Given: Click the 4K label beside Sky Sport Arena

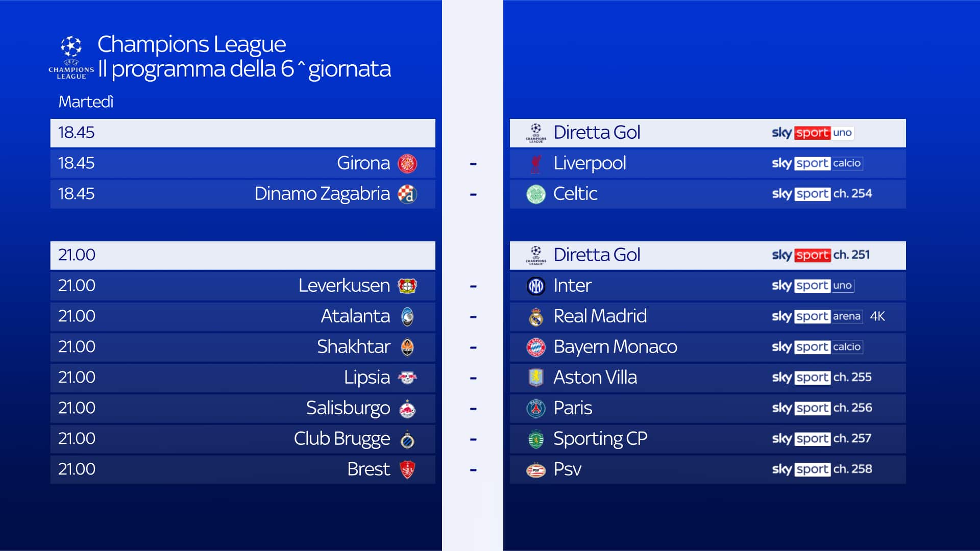Looking at the screenshot, I should pyautogui.click(x=877, y=316).
